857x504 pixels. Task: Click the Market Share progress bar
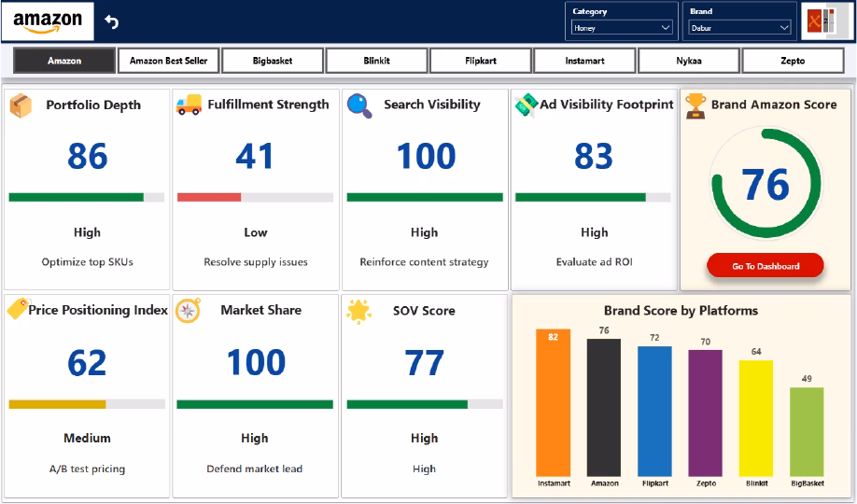coord(255,404)
